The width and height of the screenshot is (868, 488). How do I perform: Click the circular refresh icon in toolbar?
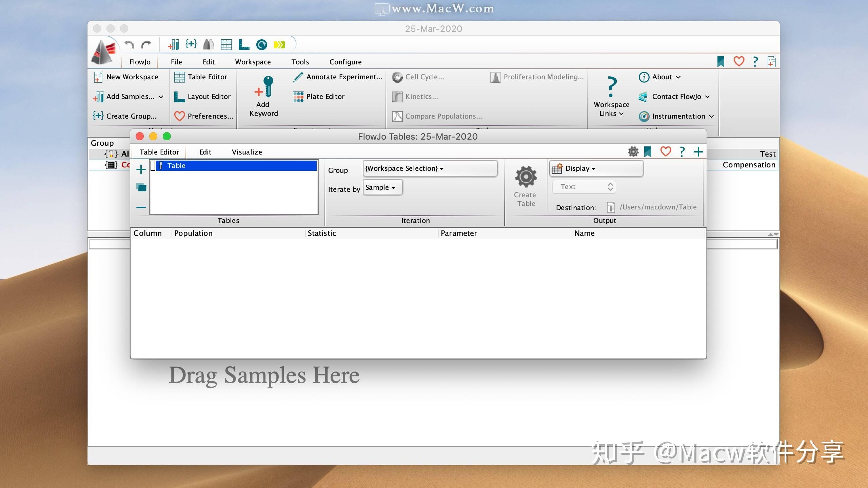[261, 44]
